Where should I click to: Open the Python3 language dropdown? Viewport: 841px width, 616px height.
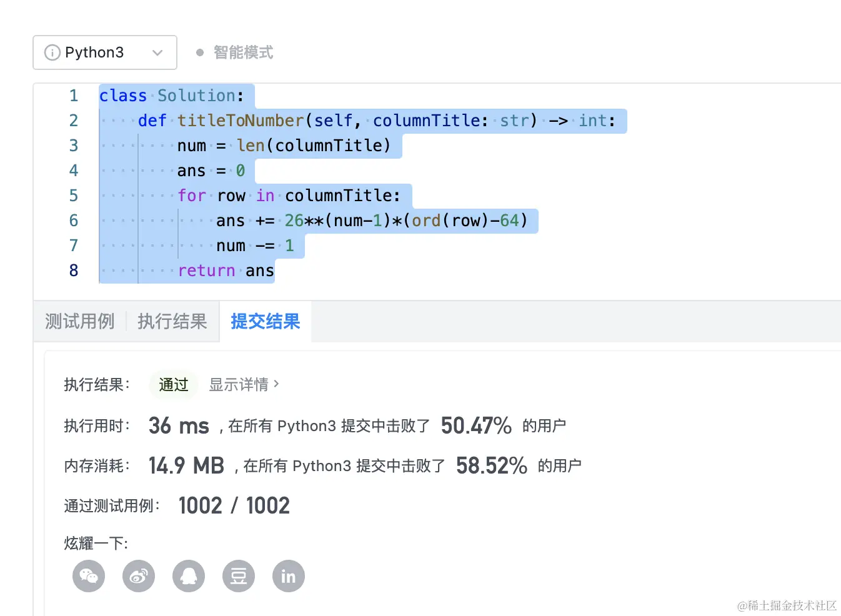[x=105, y=52]
